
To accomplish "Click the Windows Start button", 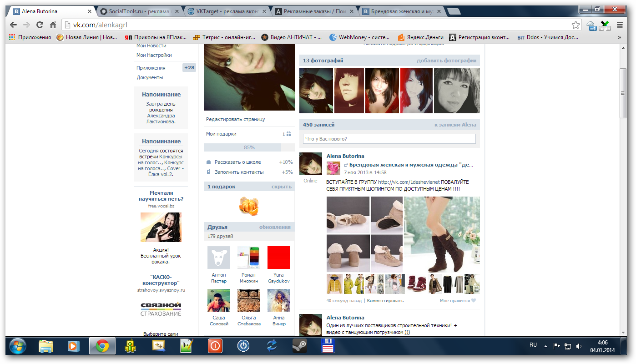I will tap(18, 347).
